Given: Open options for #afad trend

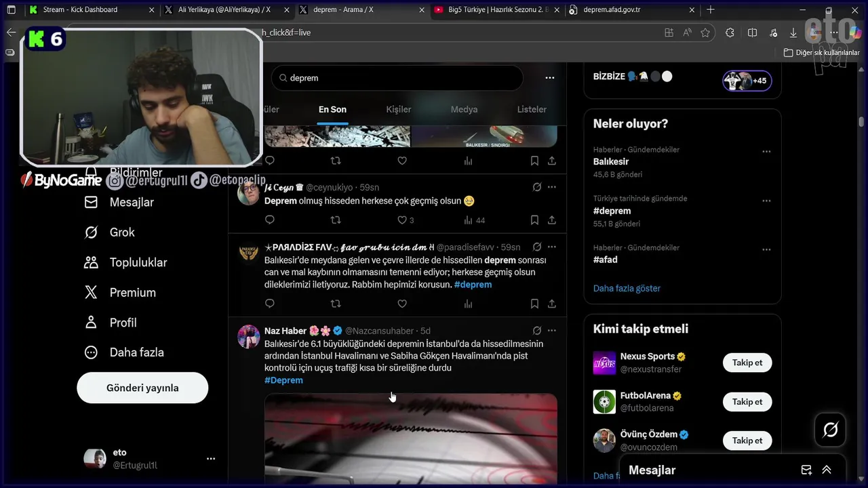Looking at the screenshot, I should [x=766, y=250].
